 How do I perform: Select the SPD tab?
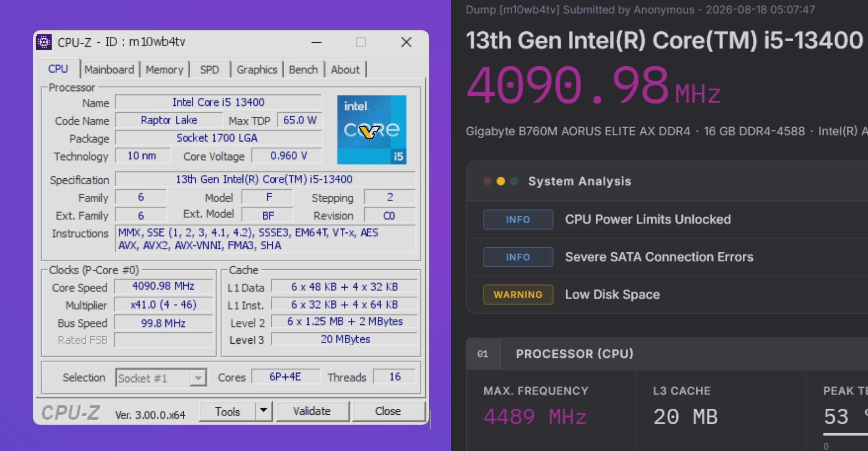click(x=210, y=69)
